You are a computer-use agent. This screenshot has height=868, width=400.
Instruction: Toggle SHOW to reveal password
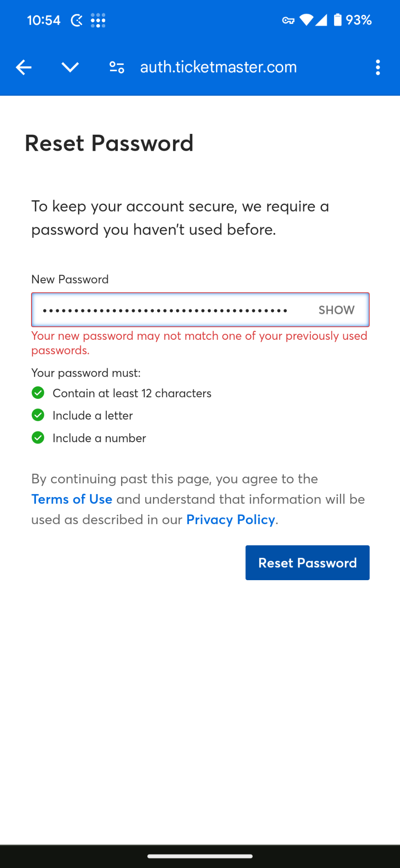(336, 310)
